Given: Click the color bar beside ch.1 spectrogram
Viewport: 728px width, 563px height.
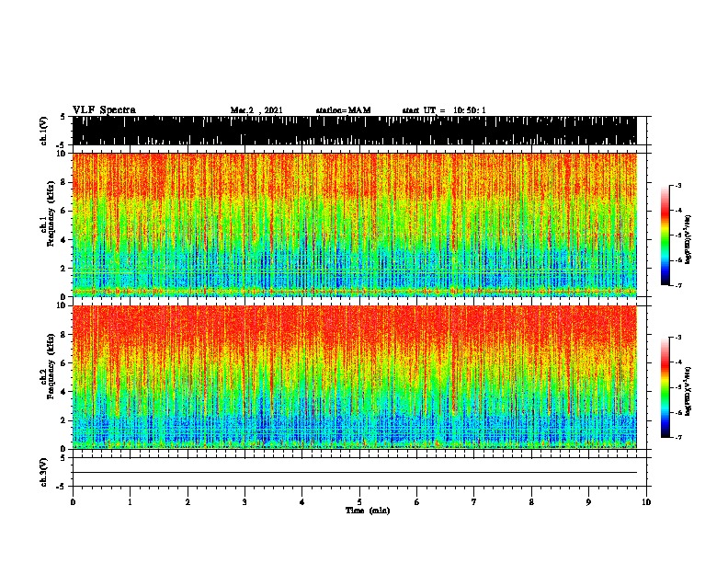Looking at the screenshot, I should click(665, 236).
